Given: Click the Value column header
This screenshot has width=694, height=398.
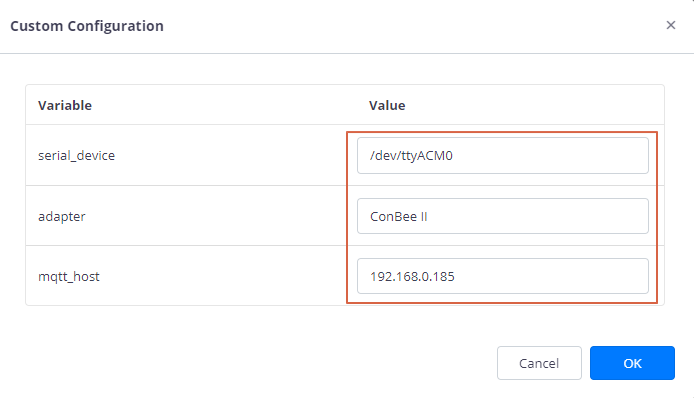Looking at the screenshot, I should [387, 105].
